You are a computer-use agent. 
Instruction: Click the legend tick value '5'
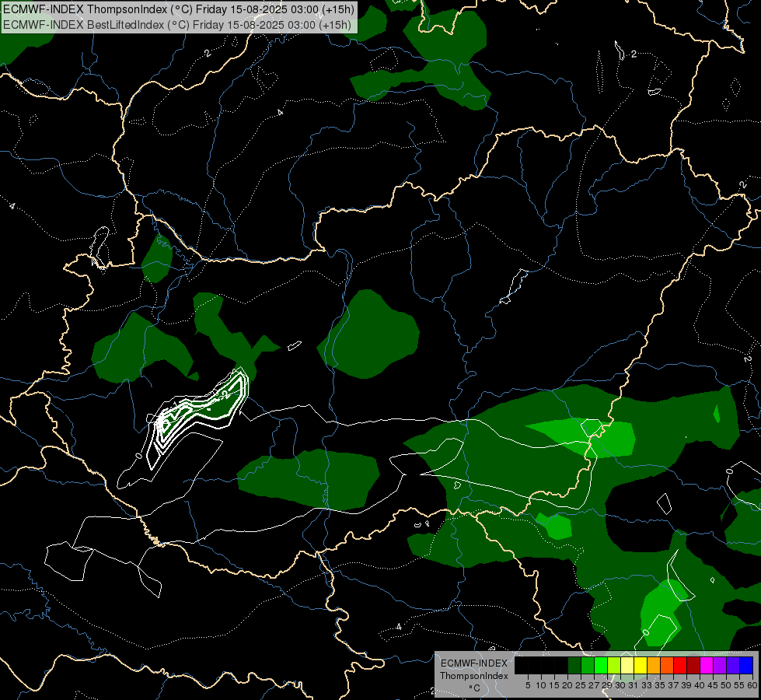click(528, 685)
